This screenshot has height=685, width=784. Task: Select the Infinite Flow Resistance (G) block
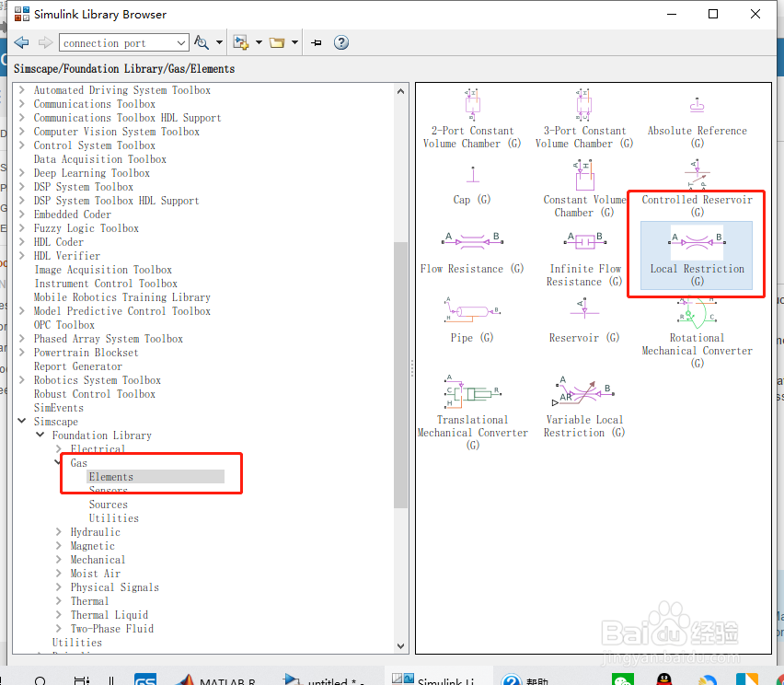pyautogui.click(x=584, y=259)
